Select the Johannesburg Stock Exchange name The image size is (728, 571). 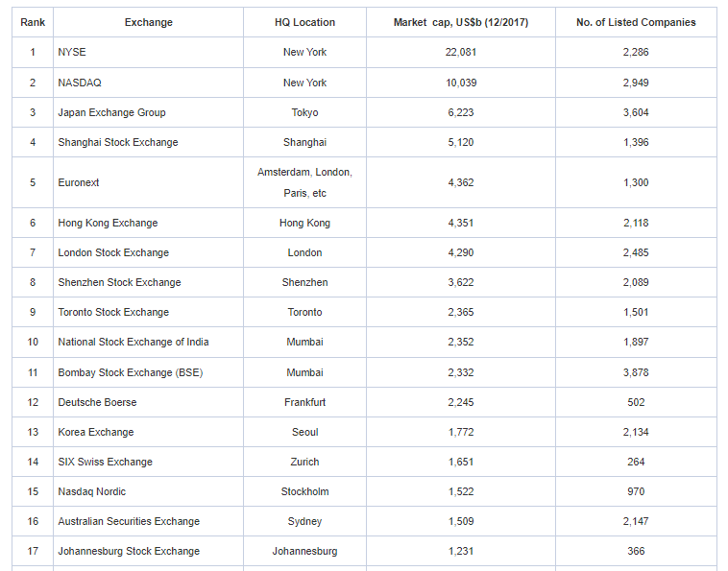click(x=129, y=551)
